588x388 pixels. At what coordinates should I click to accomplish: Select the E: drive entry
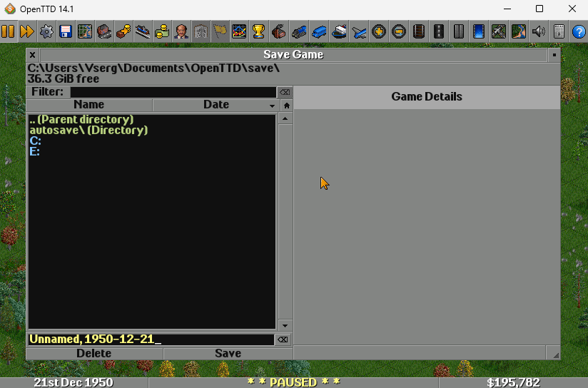tap(34, 151)
